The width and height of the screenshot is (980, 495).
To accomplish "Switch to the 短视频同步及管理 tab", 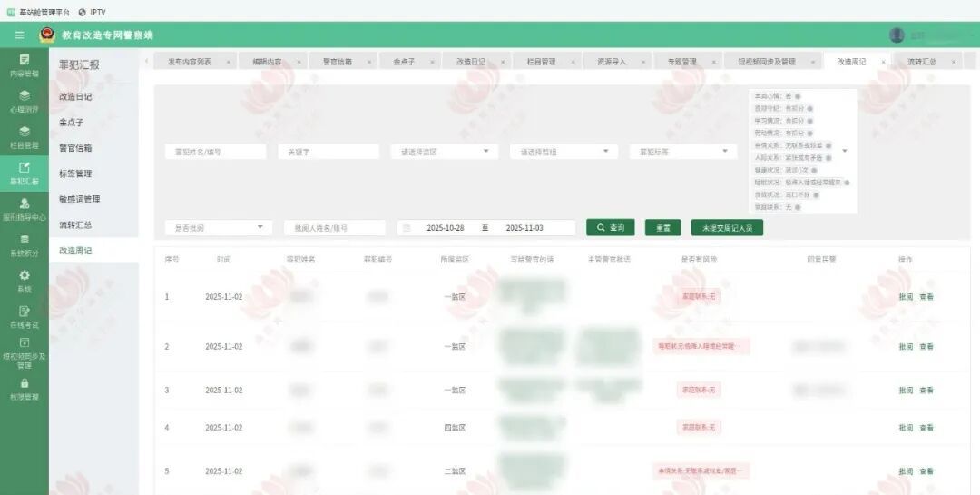I will 767,62.
